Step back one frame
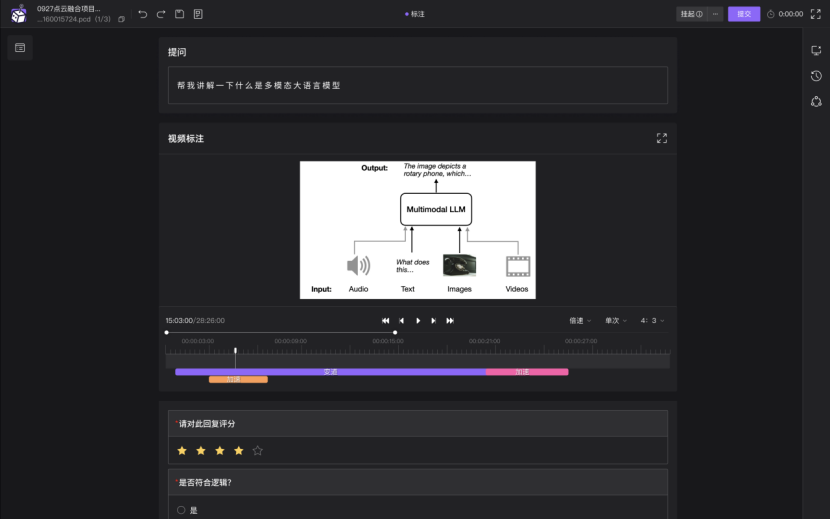Screen dimensions: 830x519 pyautogui.click(x=402, y=320)
